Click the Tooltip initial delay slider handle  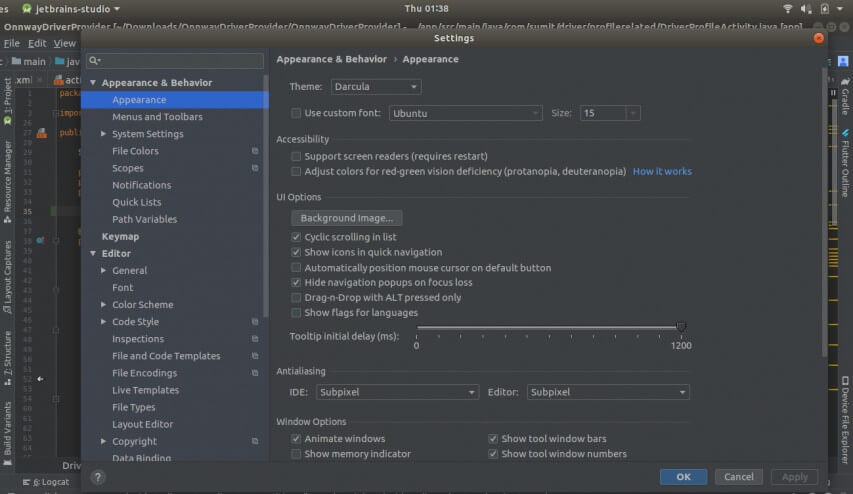tap(681, 326)
